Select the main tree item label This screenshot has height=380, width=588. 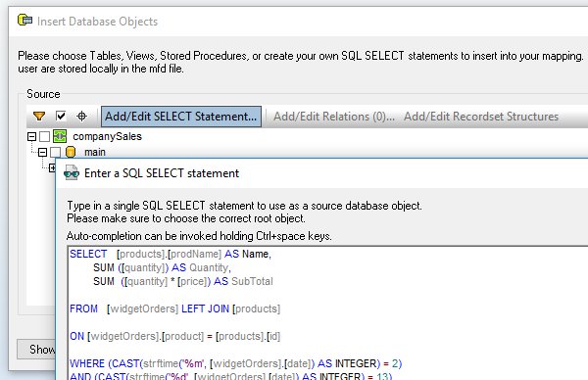tap(95, 152)
